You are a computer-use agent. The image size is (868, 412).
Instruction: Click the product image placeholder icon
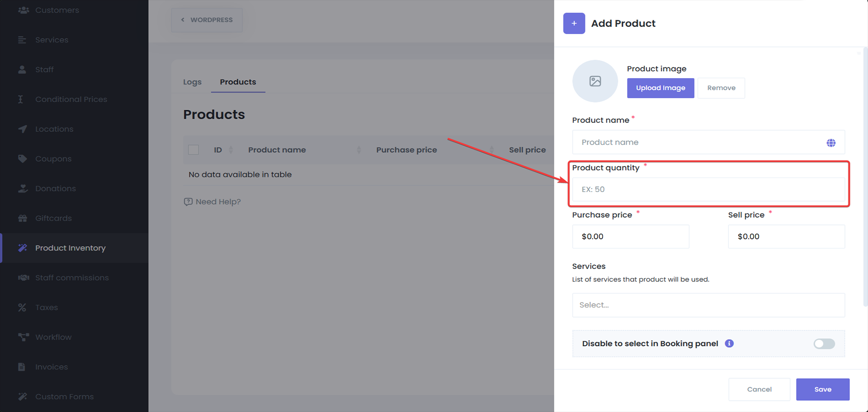[595, 81]
